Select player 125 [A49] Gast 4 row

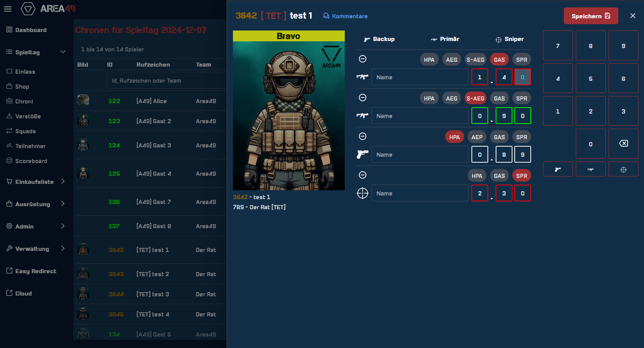pyautogui.click(x=150, y=173)
